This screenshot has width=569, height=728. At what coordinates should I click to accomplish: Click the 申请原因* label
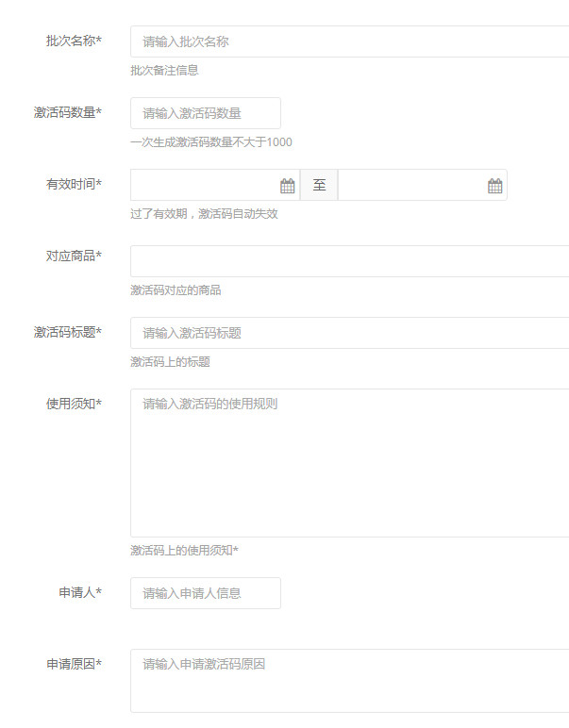pos(74,664)
